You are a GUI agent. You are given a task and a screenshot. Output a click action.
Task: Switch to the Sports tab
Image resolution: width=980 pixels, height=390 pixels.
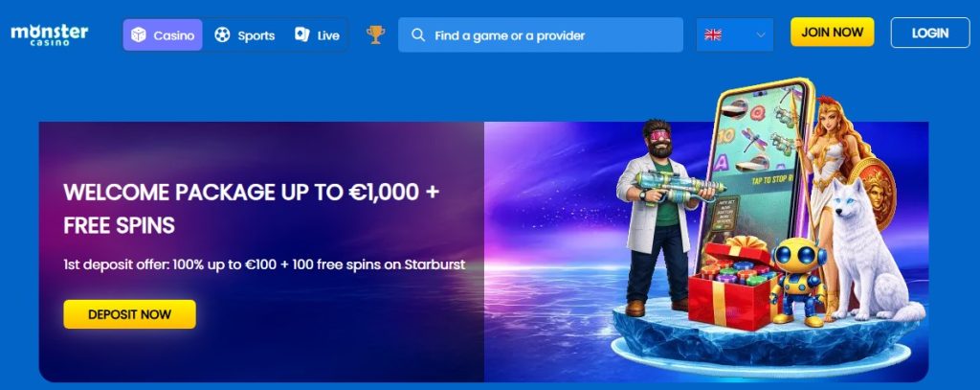click(244, 35)
